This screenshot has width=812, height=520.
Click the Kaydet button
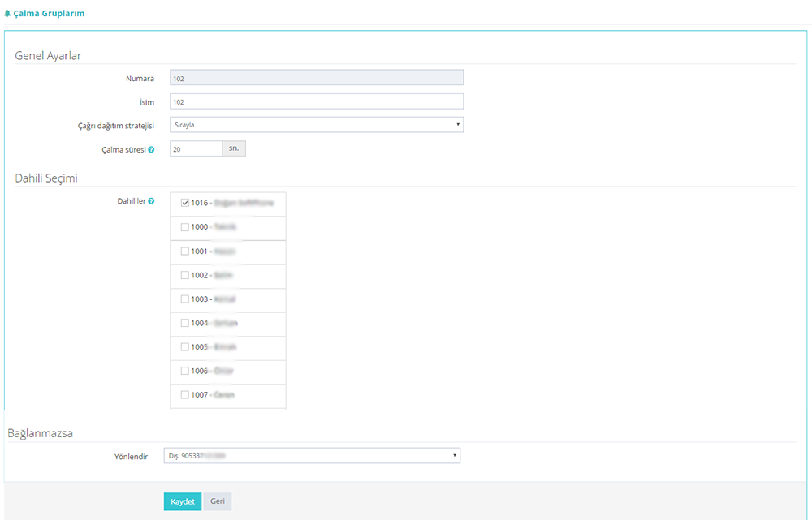pos(182,501)
